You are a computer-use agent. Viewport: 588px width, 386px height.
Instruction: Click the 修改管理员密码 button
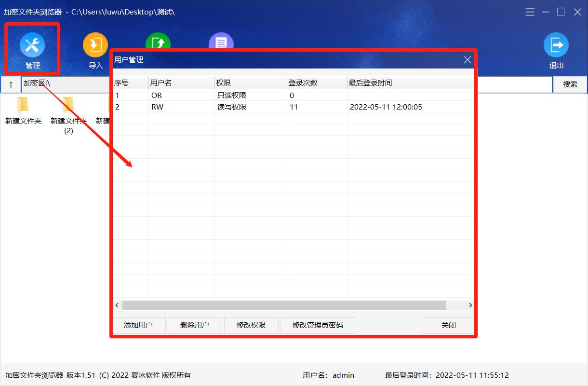318,325
